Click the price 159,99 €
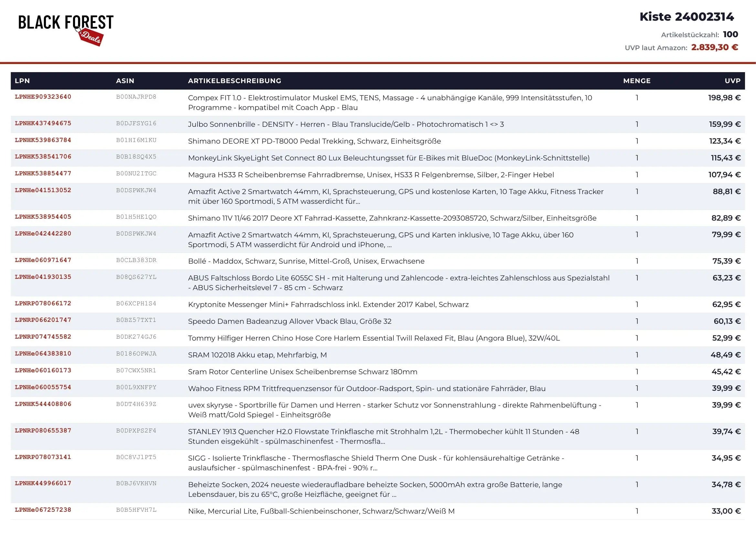Viewport: 756px width, 535px height. (x=725, y=125)
